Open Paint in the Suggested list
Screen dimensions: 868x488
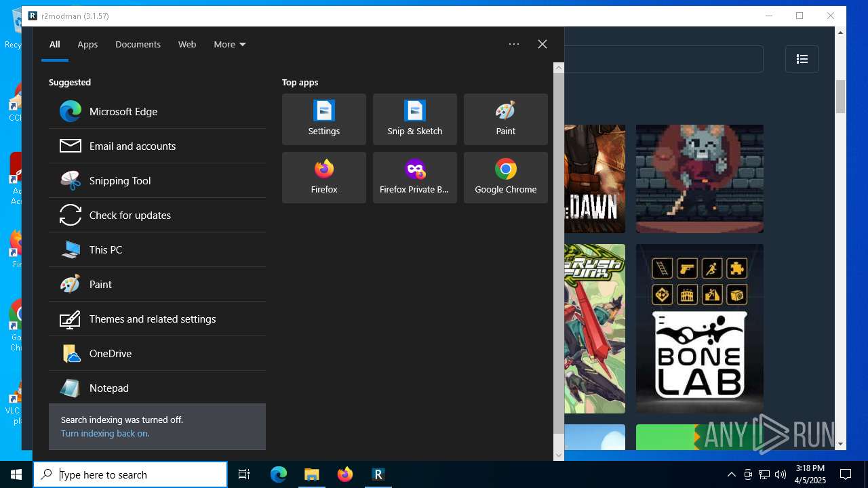(157, 284)
